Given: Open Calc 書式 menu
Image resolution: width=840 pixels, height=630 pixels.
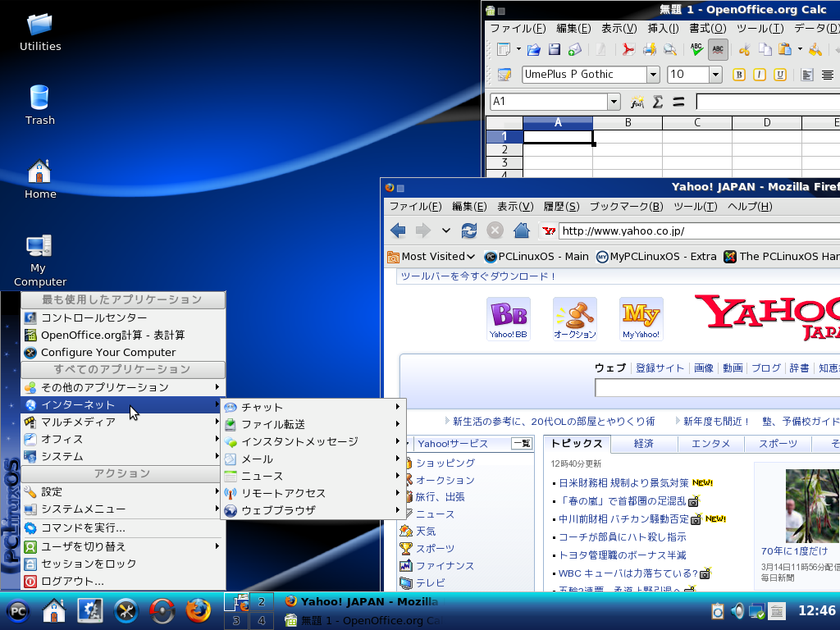Looking at the screenshot, I should pyautogui.click(x=708, y=29).
